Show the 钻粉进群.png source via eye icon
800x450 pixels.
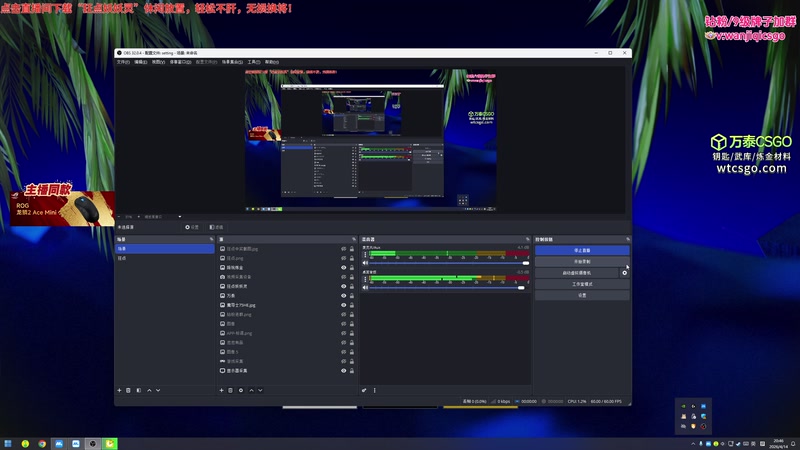(x=343, y=314)
